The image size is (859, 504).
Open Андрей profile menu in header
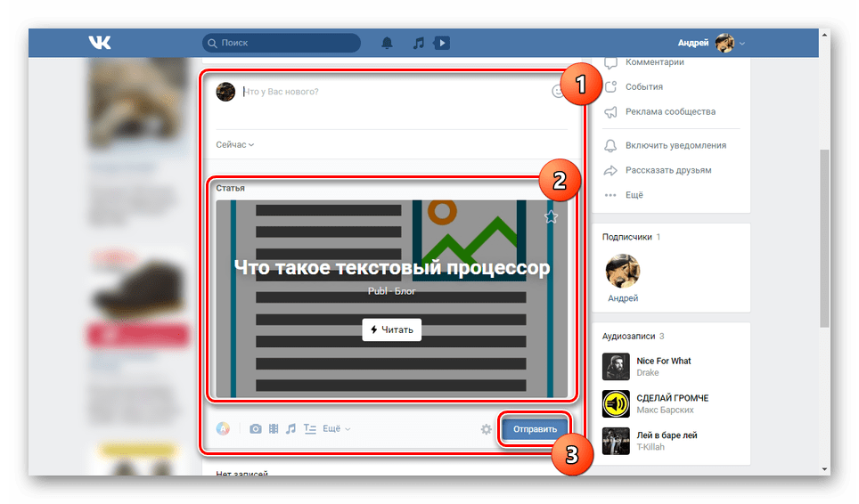[x=711, y=43]
